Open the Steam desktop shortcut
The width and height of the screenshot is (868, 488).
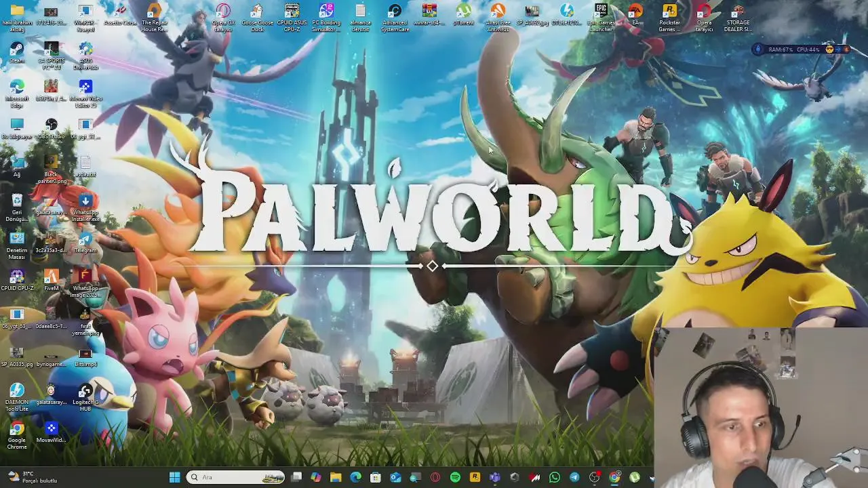17,53
